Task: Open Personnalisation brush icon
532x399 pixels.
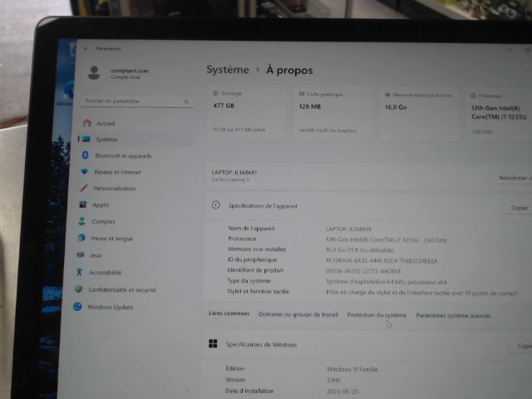Action: 84,188
